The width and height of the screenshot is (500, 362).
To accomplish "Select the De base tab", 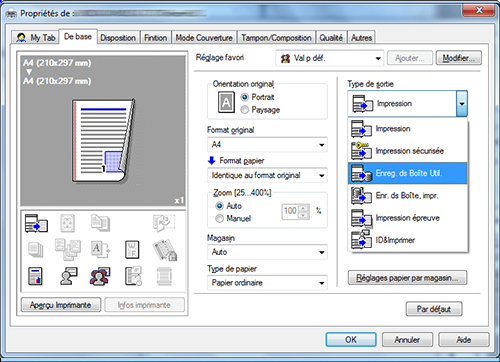I will point(78,36).
